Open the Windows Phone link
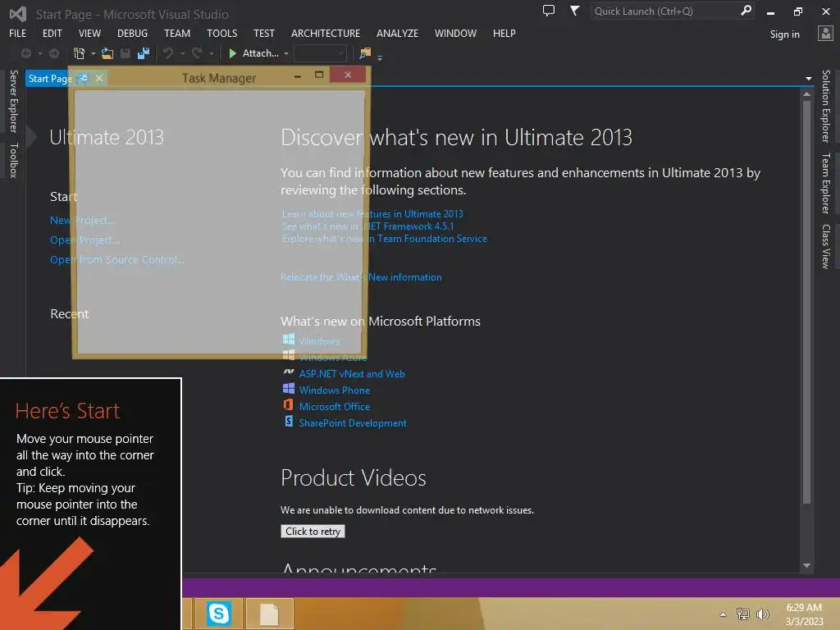 tap(335, 390)
